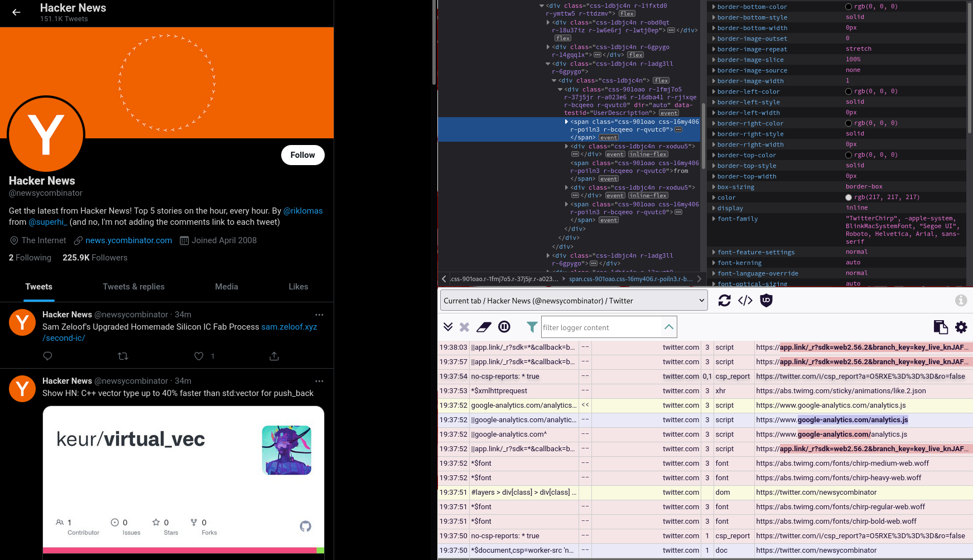Click event badge on the UserDescription div
973x560 pixels.
pyautogui.click(x=669, y=113)
